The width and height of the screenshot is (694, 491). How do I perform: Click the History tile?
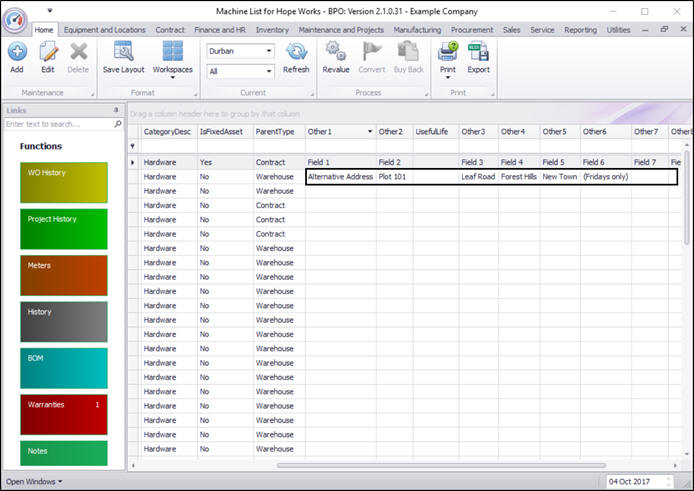tap(64, 322)
